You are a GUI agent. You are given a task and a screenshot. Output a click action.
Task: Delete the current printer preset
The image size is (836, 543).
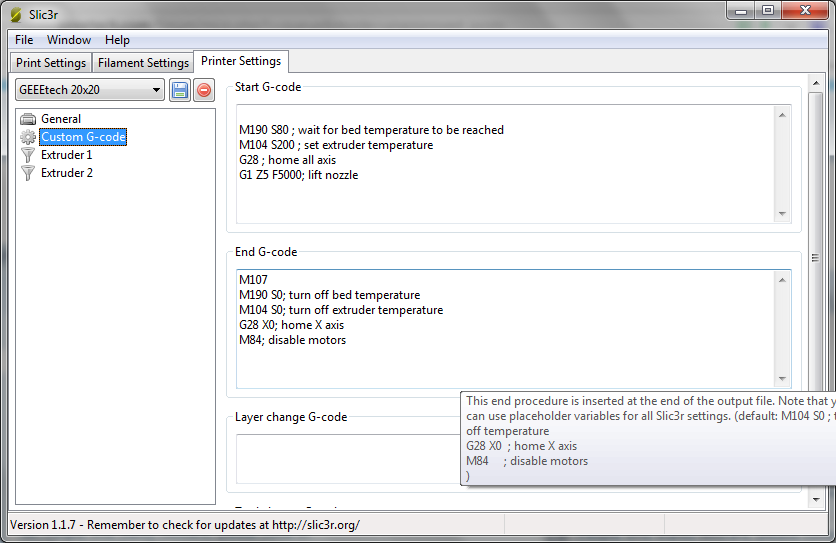[204, 90]
